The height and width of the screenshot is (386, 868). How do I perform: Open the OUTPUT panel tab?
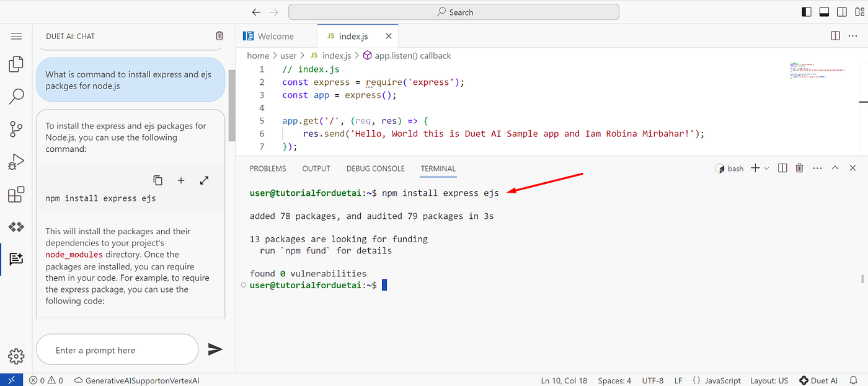click(316, 169)
